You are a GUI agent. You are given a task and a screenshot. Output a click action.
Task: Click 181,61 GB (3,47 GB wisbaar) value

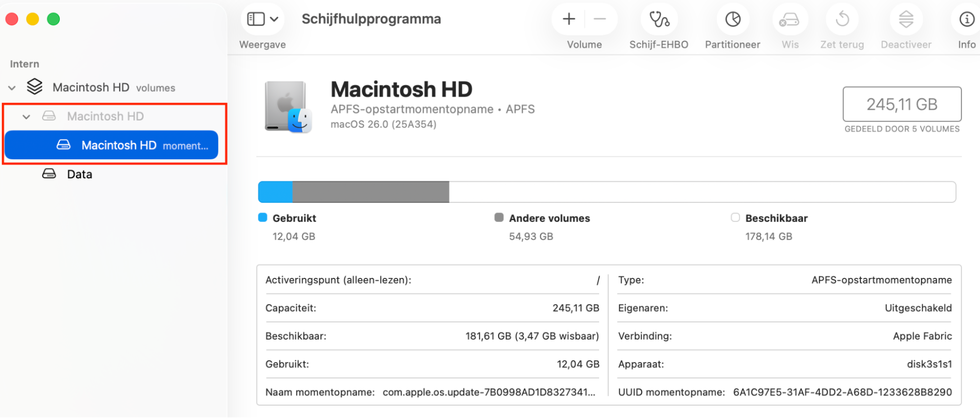pos(532,336)
